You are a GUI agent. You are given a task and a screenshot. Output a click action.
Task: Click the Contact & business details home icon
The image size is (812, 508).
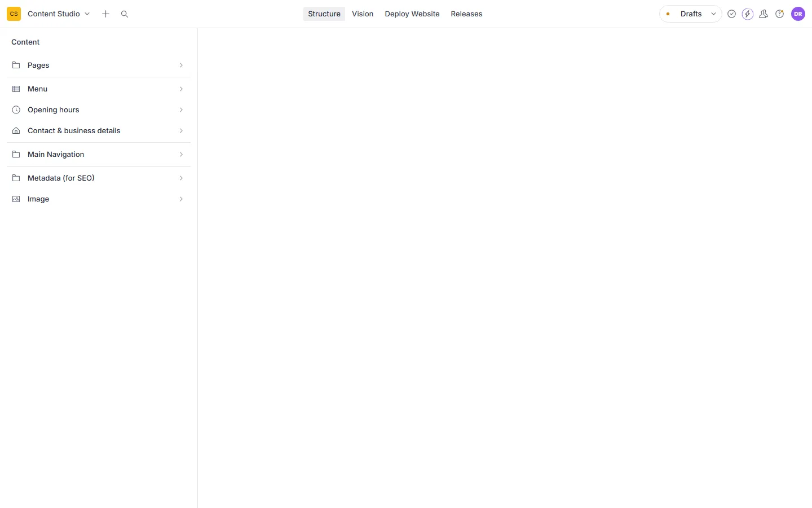[16, 130]
